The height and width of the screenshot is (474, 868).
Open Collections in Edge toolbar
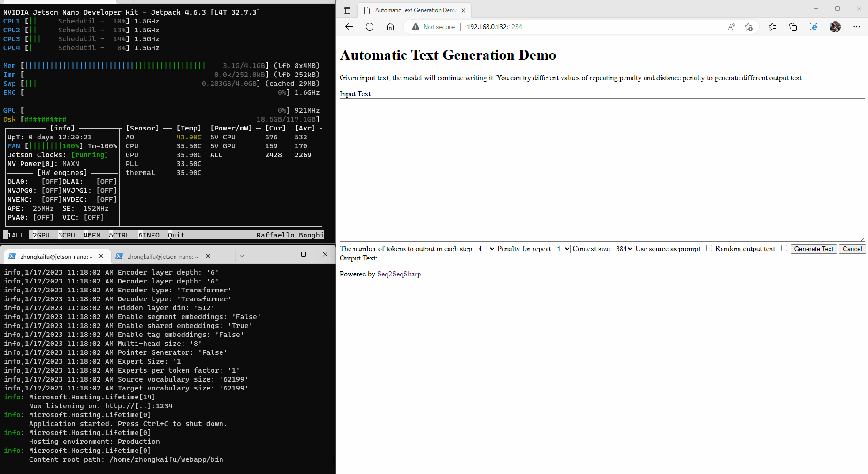[793, 27]
